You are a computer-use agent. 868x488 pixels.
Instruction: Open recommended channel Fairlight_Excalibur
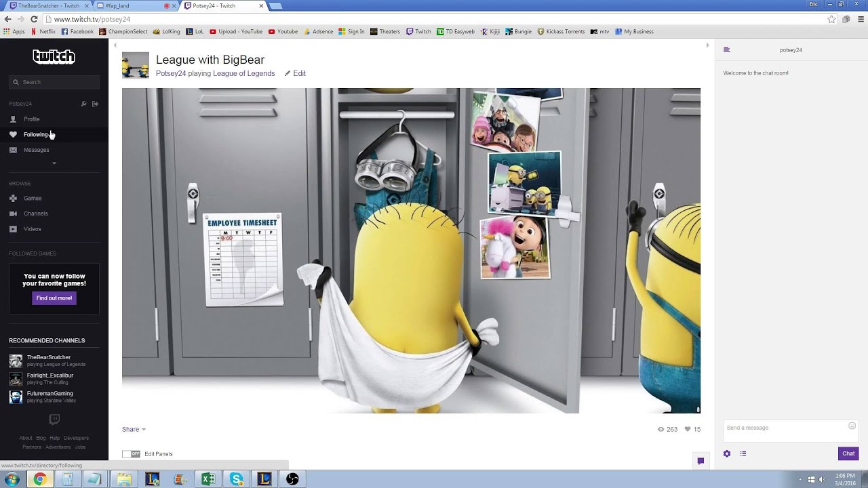pyautogui.click(x=50, y=375)
